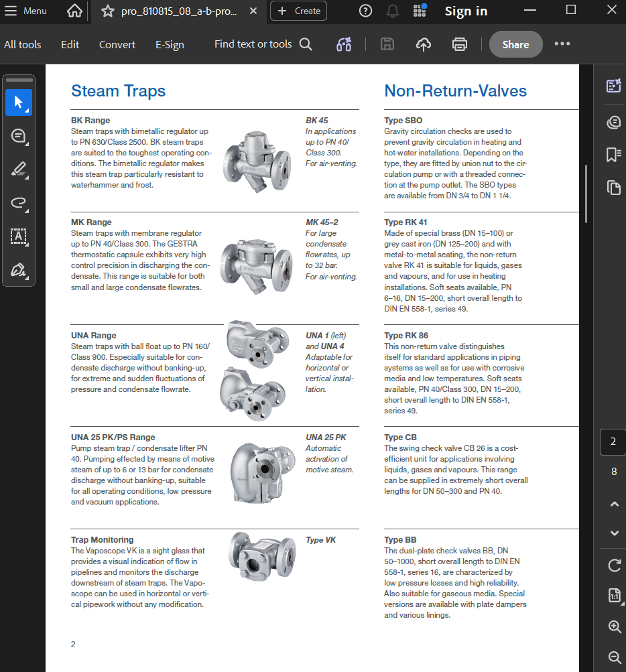Choose the Fill and sign pen tool
Image resolution: width=626 pixels, height=672 pixels.
click(x=19, y=270)
